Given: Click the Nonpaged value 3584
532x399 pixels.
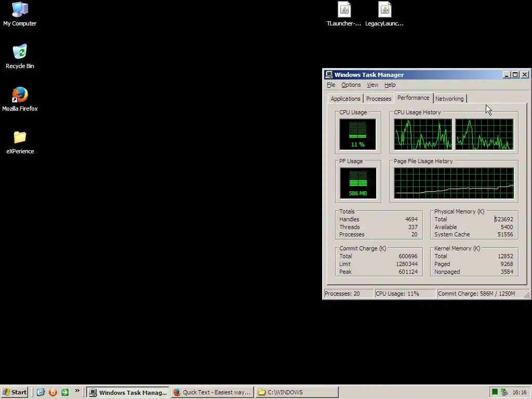Looking at the screenshot, I should (x=507, y=272).
